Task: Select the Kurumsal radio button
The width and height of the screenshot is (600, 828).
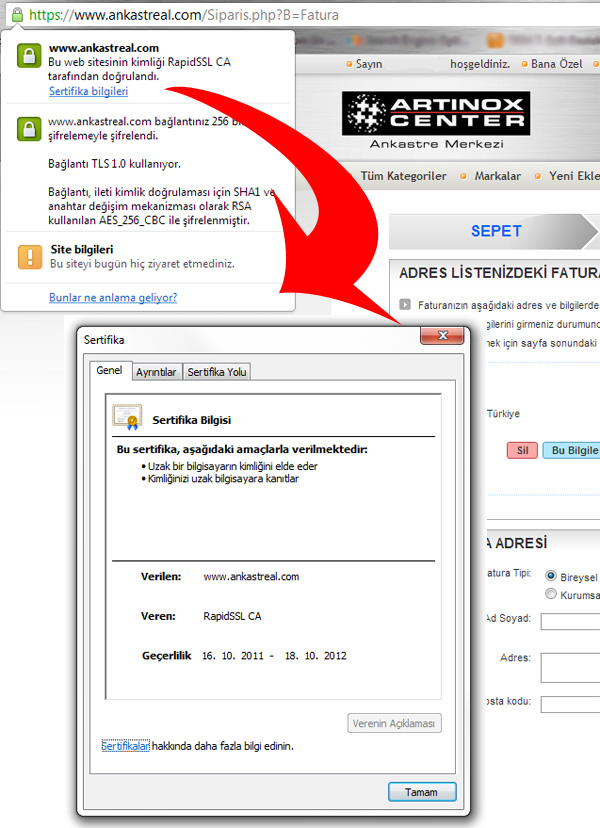Action: click(551, 594)
